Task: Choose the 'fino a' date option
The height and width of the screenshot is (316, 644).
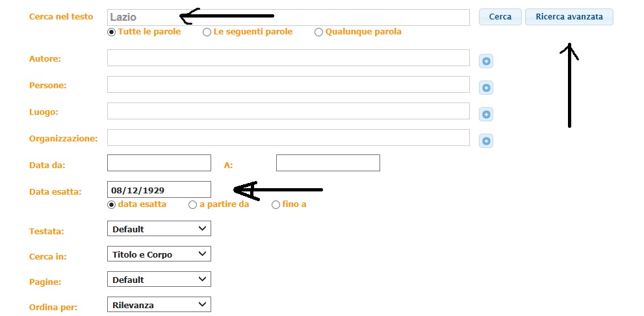Action: click(276, 204)
